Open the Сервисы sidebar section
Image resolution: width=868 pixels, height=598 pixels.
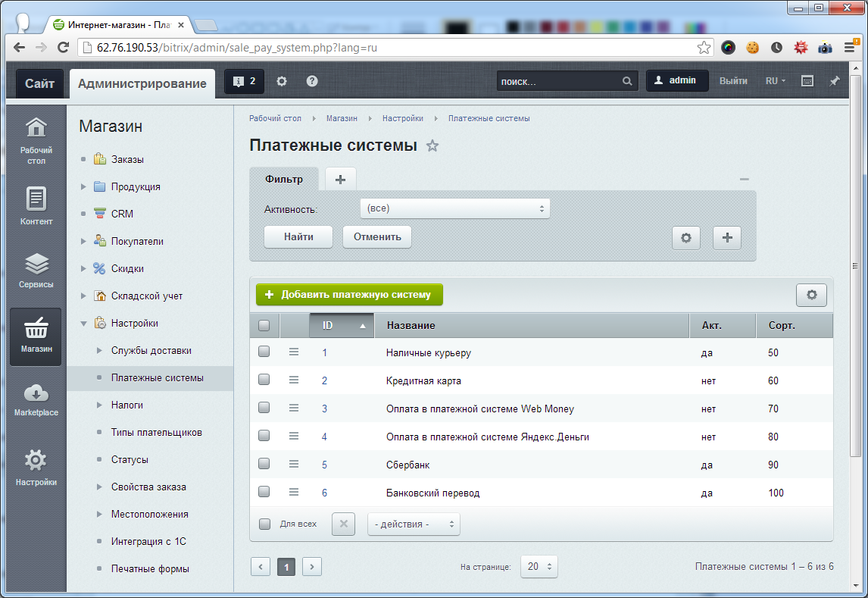coord(36,271)
